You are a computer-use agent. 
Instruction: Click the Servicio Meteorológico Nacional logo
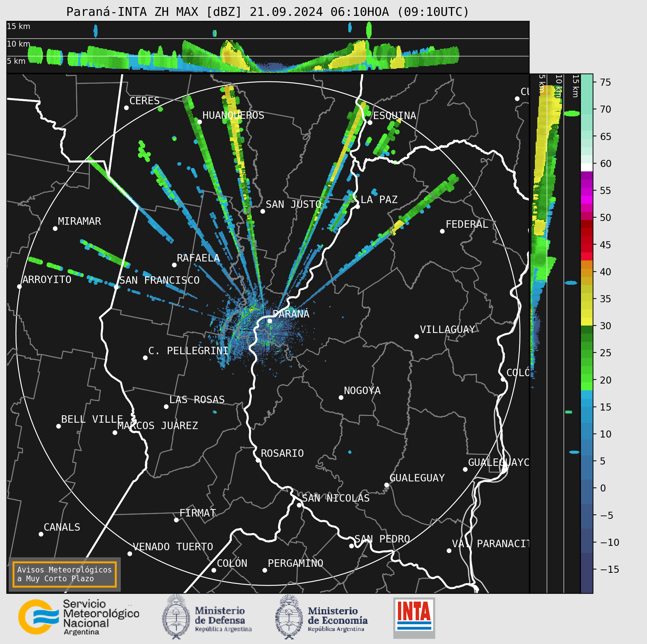tap(79, 617)
